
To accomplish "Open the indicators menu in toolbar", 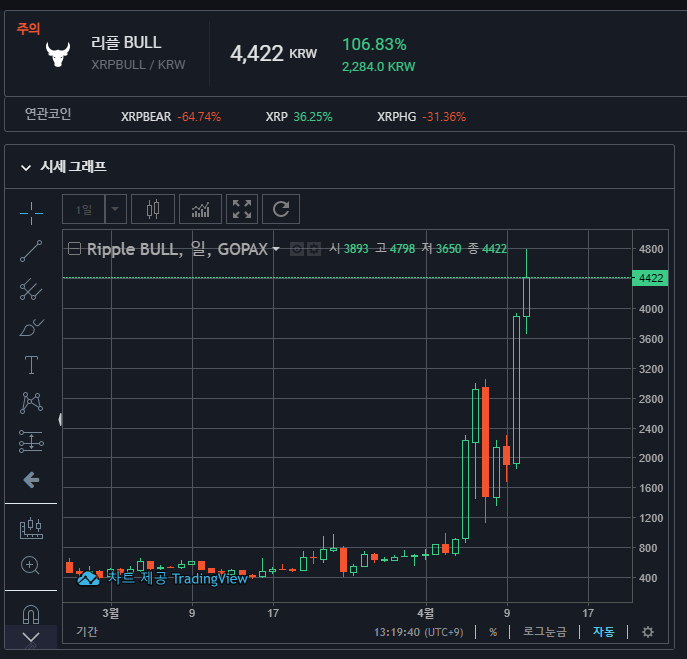I will click(x=200, y=209).
